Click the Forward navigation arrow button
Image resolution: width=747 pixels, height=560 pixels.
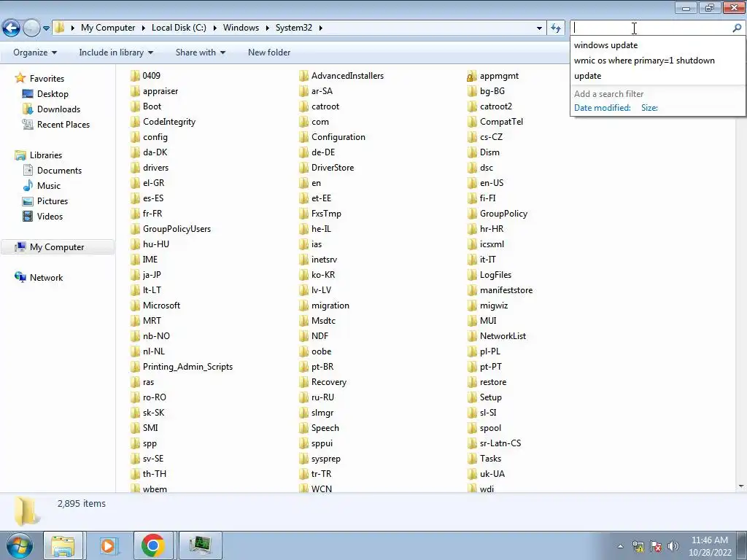click(31, 28)
